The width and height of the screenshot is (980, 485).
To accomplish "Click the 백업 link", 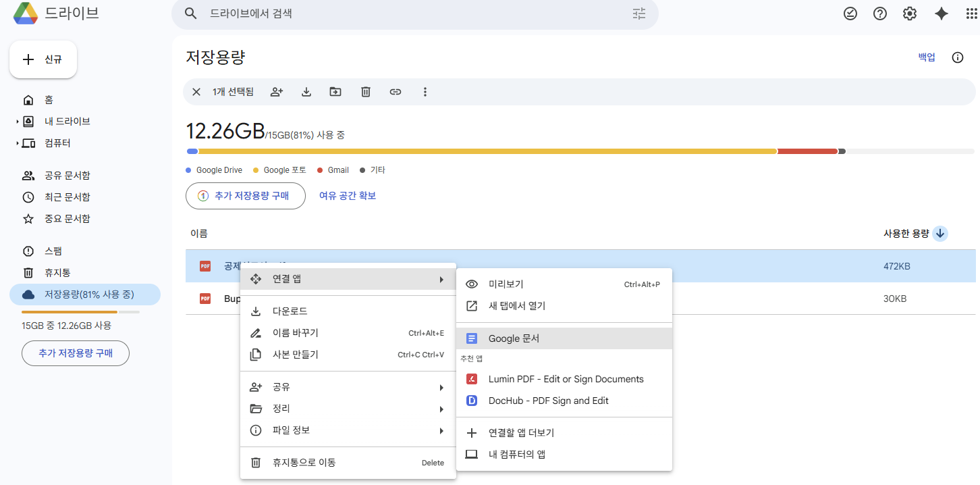I will [x=927, y=57].
